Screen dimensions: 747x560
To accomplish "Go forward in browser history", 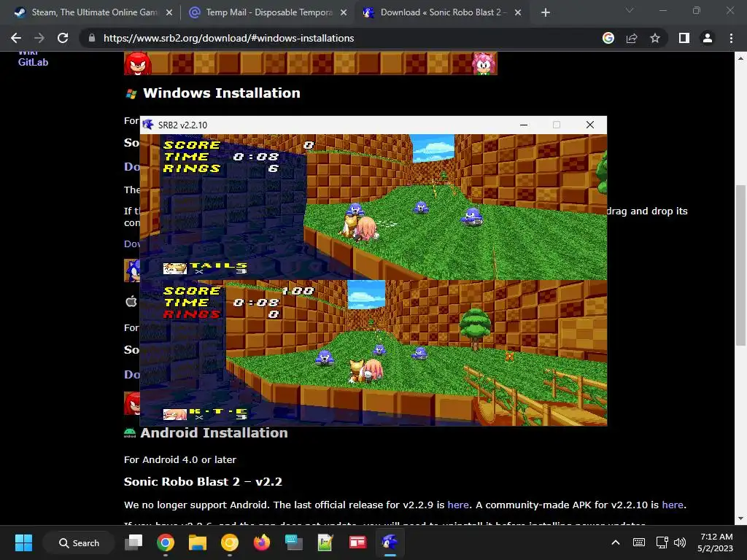I will point(39,38).
